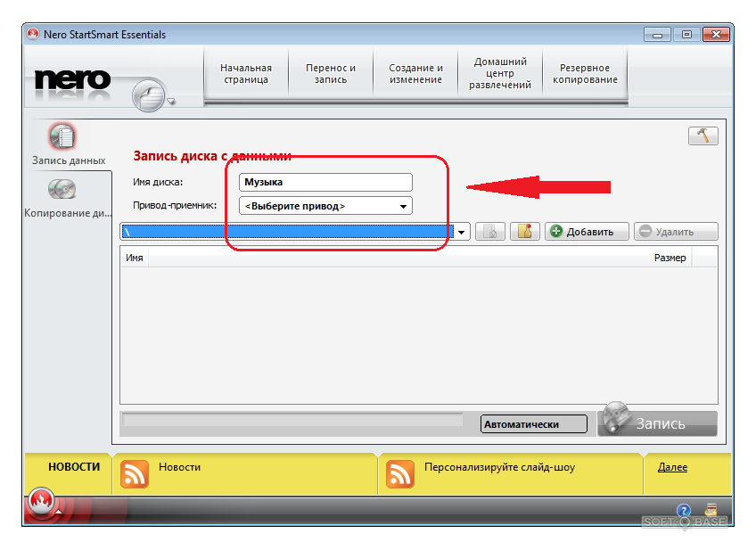Click the red Nero flame icon
Screen dimensions: 756x550
[x=41, y=501]
